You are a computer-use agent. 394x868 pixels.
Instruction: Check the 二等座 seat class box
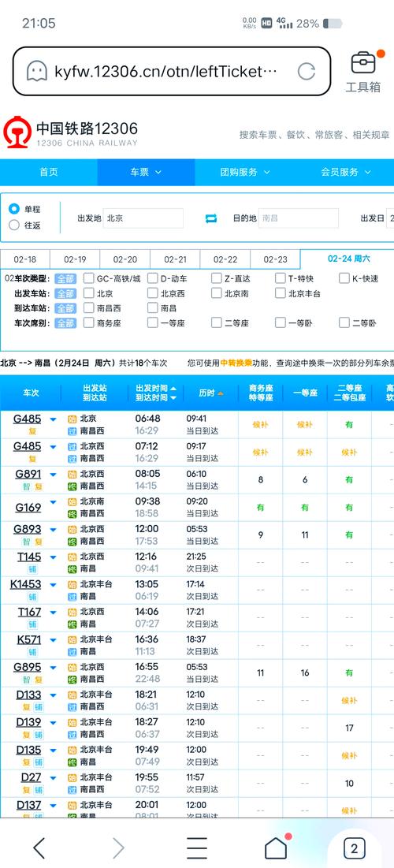pos(216,323)
